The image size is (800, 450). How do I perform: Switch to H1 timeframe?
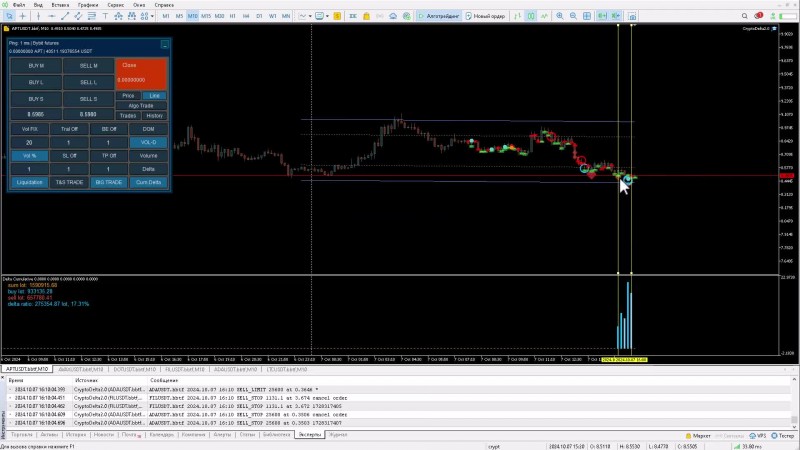(233, 16)
